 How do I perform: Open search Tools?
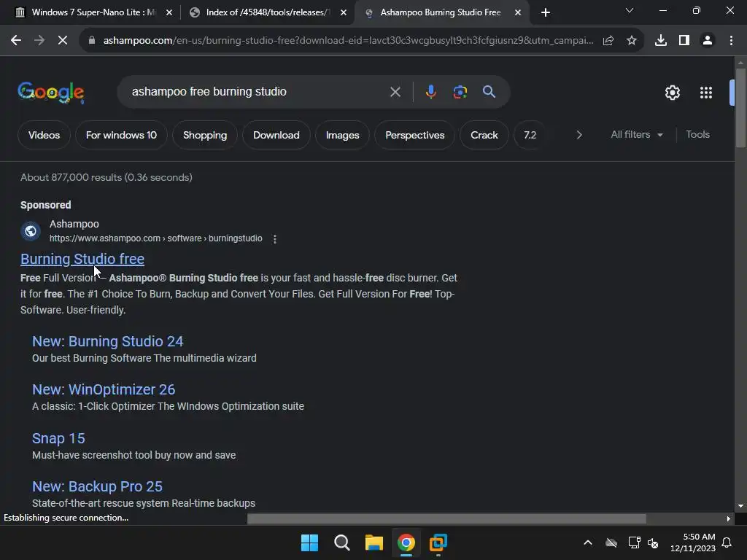tap(697, 135)
